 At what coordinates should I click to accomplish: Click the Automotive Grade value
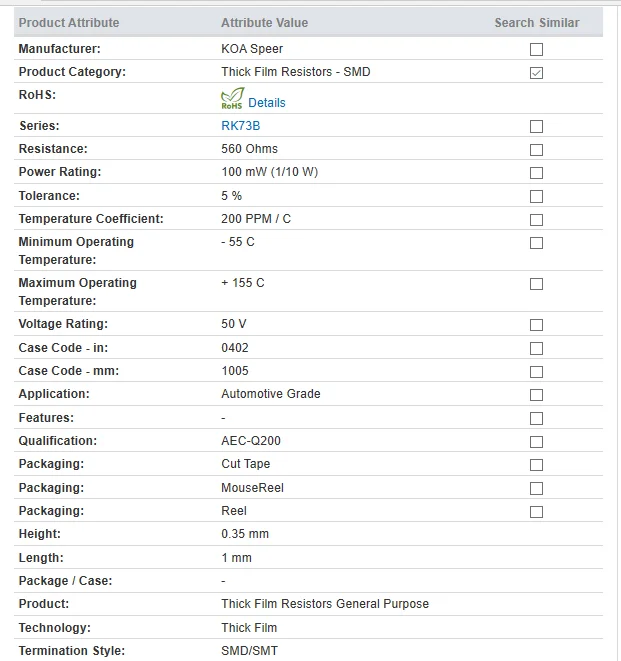(271, 394)
